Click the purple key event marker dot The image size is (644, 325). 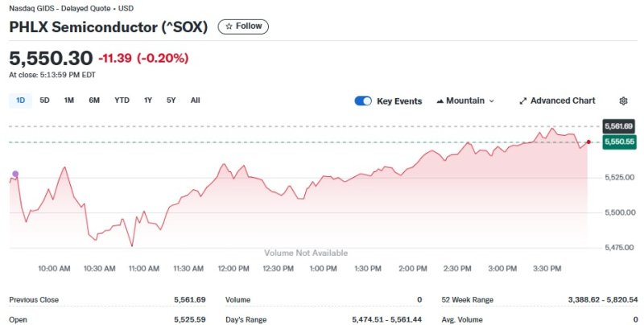pos(14,174)
